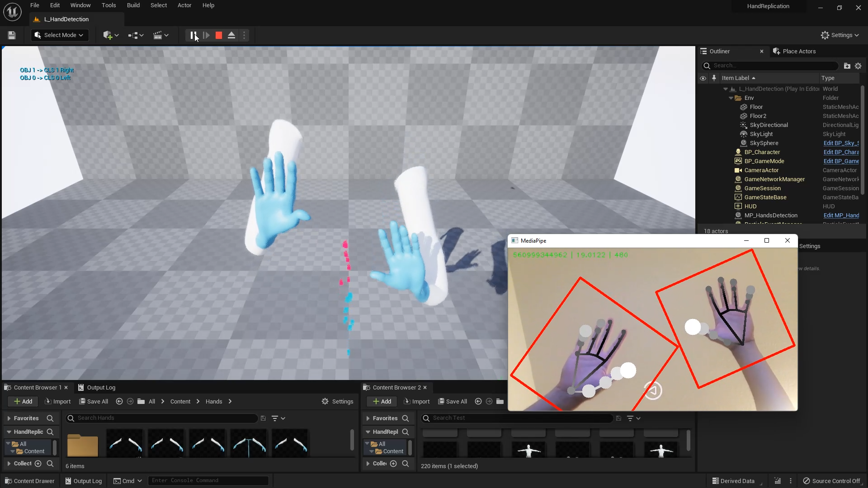
Task: Toggle the Outliner pin column header
Action: coord(714,78)
